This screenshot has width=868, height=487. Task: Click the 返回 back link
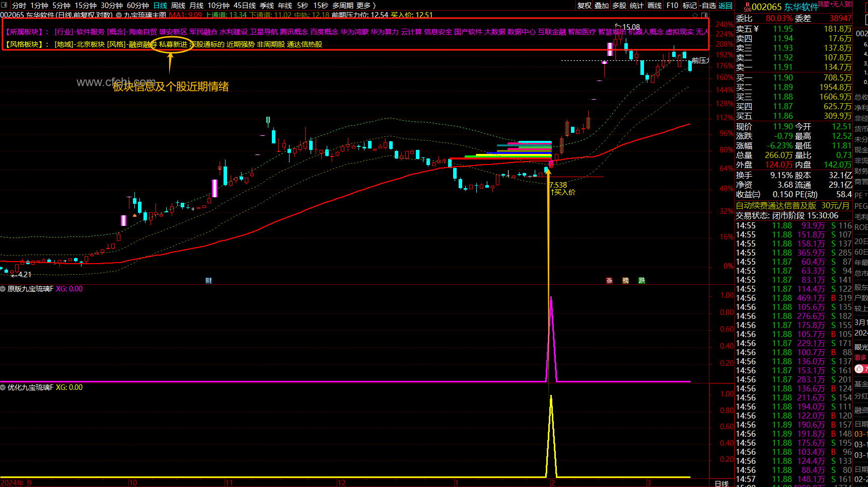[726, 5]
